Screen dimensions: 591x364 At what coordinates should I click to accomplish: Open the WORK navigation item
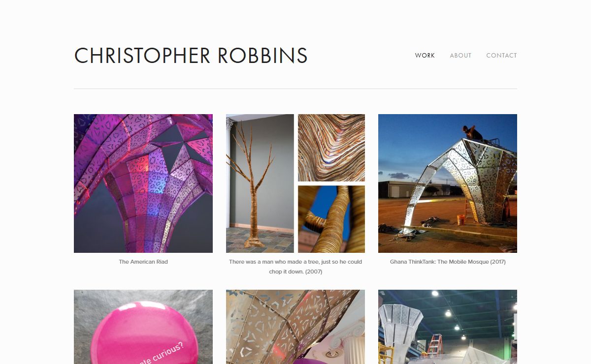tap(425, 56)
